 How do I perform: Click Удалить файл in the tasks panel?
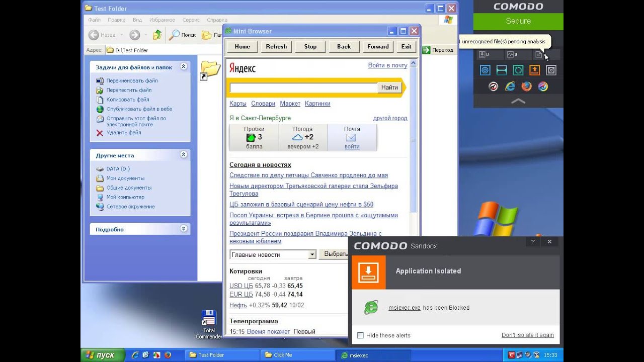pyautogui.click(x=124, y=133)
